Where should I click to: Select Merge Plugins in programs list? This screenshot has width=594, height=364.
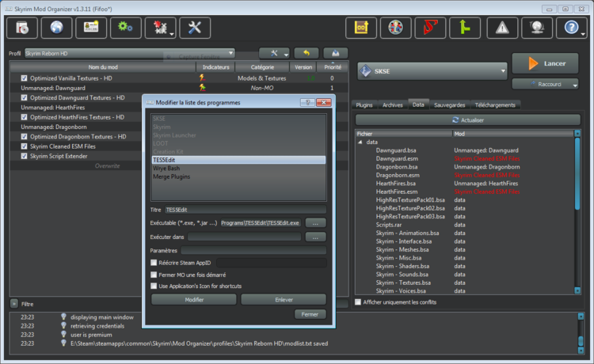(x=238, y=176)
